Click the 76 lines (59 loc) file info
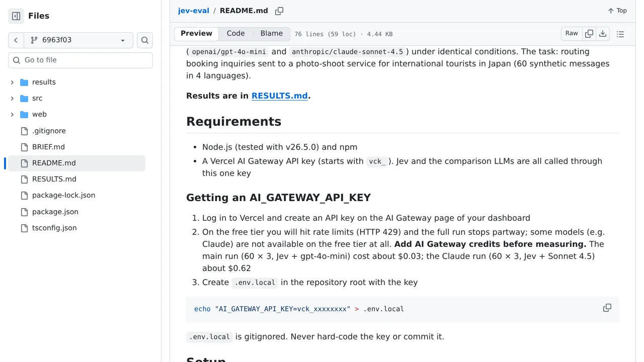644x362 pixels. (x=343, y=34)
